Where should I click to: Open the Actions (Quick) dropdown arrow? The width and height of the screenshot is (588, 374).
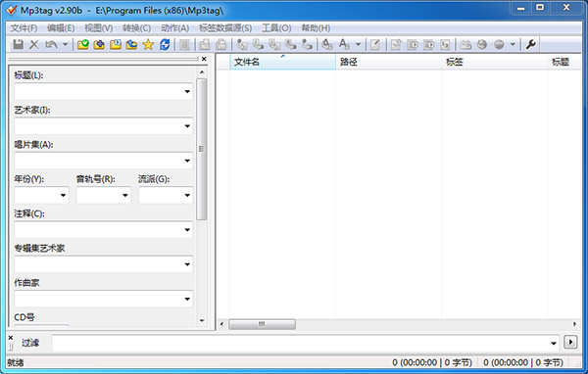(358, 45)
